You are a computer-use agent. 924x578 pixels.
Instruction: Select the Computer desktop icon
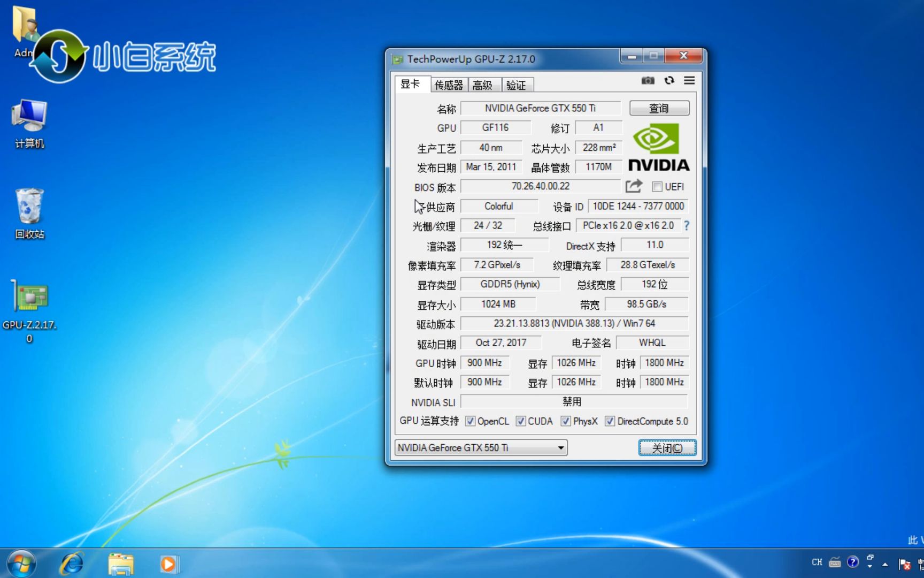pyautogui.click(x=30, y=124)
